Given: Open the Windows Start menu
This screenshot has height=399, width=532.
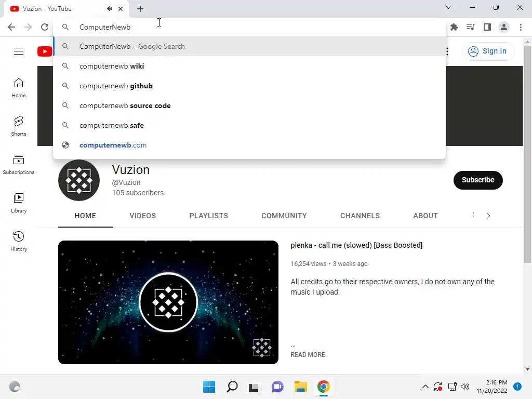Looking at the screenshot, I should 209,387.
